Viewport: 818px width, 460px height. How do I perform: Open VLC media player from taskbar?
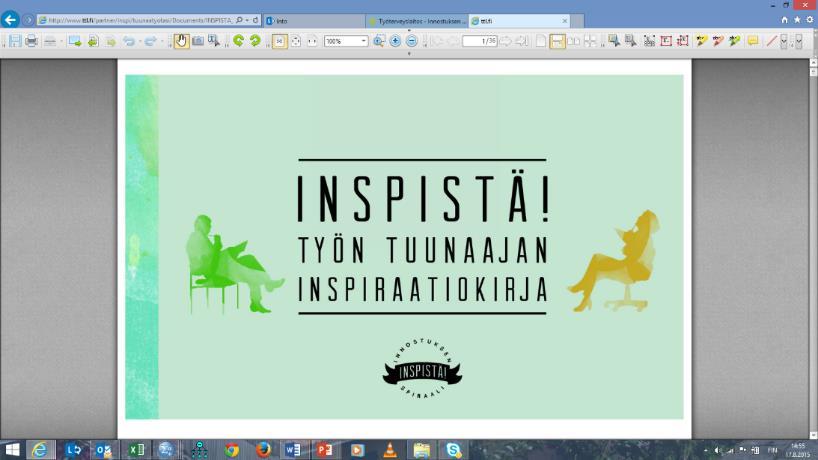click(x=390, y=450)
